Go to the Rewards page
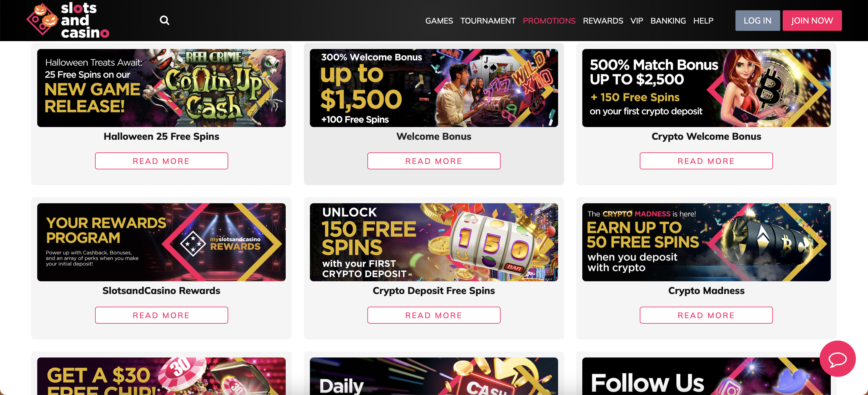This screenshot has width=868, height=395. [x=603, y=21]
